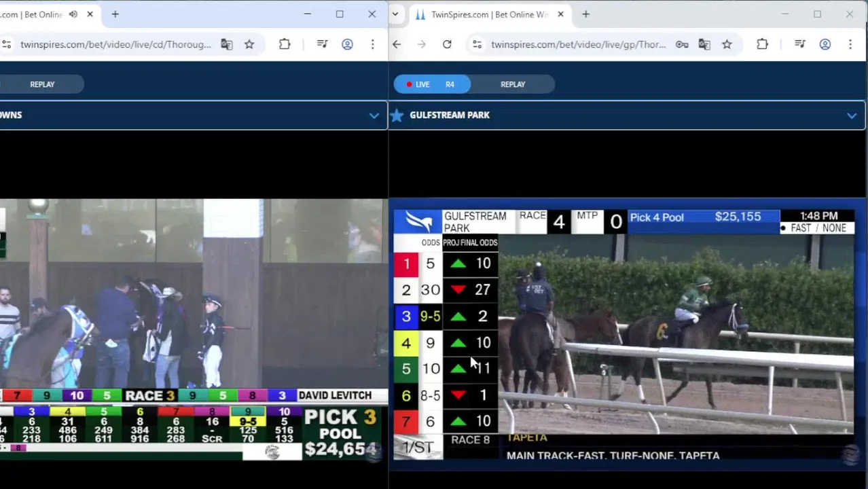Click the PICK 3 POOL $24,654 text
868x489 pixels.
click(x=340, y=433)
